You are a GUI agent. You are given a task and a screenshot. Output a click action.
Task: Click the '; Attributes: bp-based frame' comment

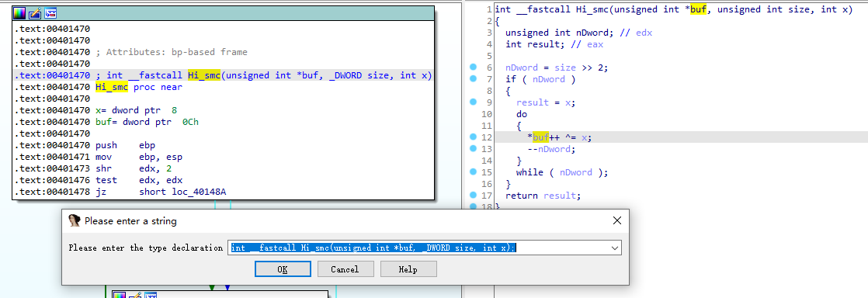pyautogui.click(x=172, y=52)
